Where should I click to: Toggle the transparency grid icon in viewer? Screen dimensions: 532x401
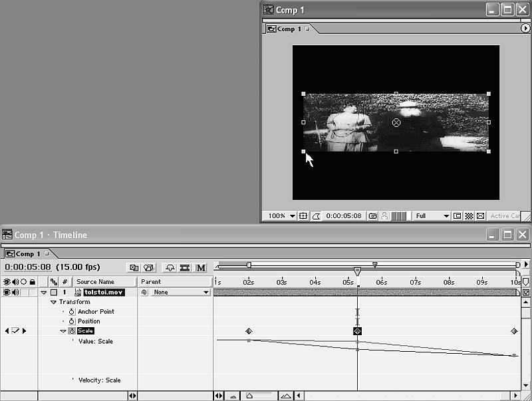coord(469,216)
